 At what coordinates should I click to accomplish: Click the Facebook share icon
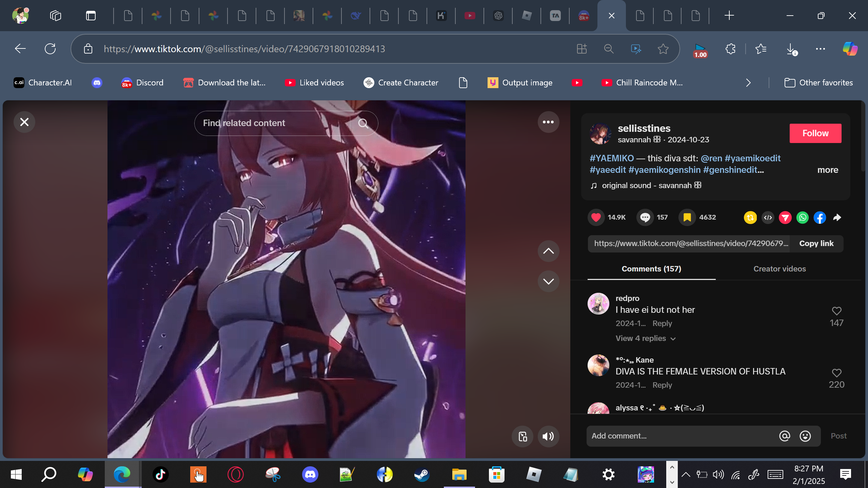click(x=820, y=218)
